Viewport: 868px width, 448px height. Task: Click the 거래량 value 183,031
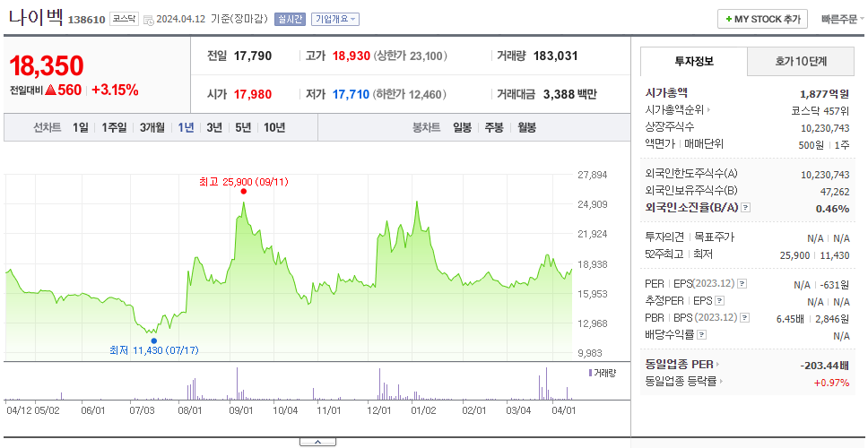point(555,56)
